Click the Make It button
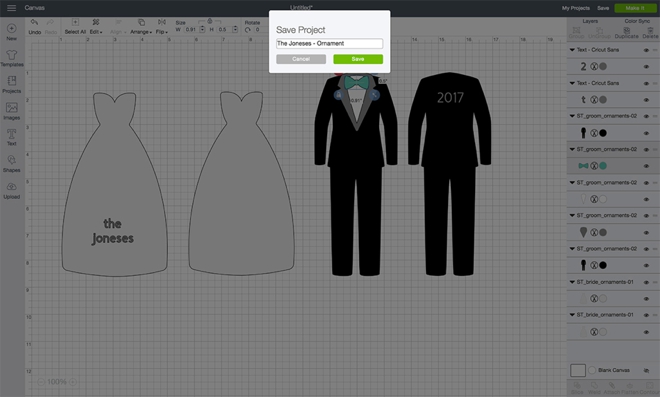Screen dimensions: 660x397 click(x=635, y=8)
